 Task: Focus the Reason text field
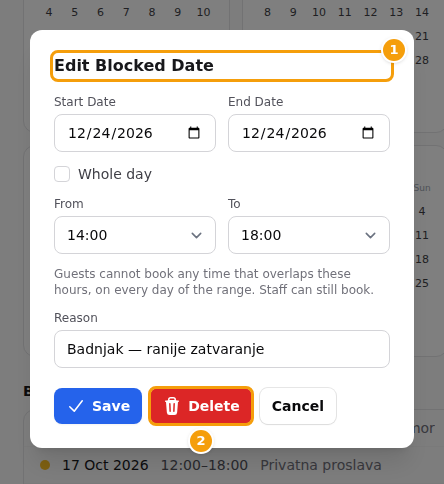[x=222, y=349]
